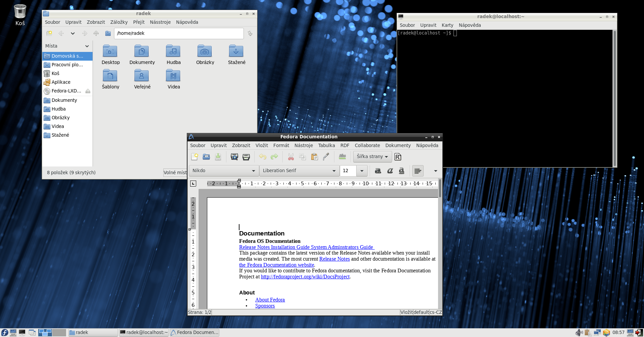Image resolution: width=644 pixels, height=337 pixels.
Task: Open the Tabulka menu in AbiWord
Action: tap(326, 145)
